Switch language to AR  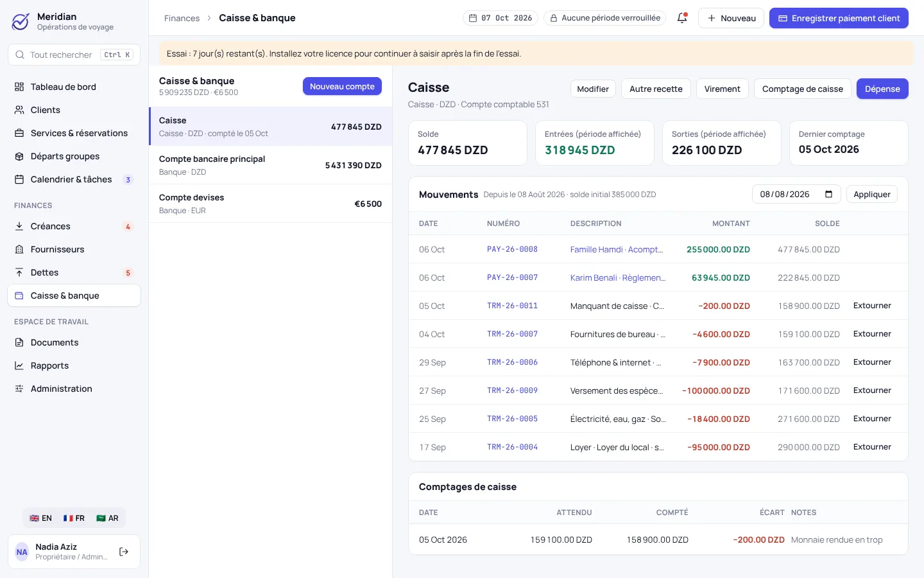[107, 518]
